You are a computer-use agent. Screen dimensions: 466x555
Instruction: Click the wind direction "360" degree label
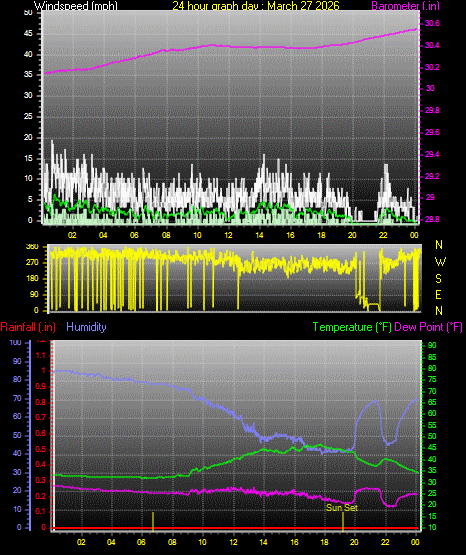pos(32,247)
